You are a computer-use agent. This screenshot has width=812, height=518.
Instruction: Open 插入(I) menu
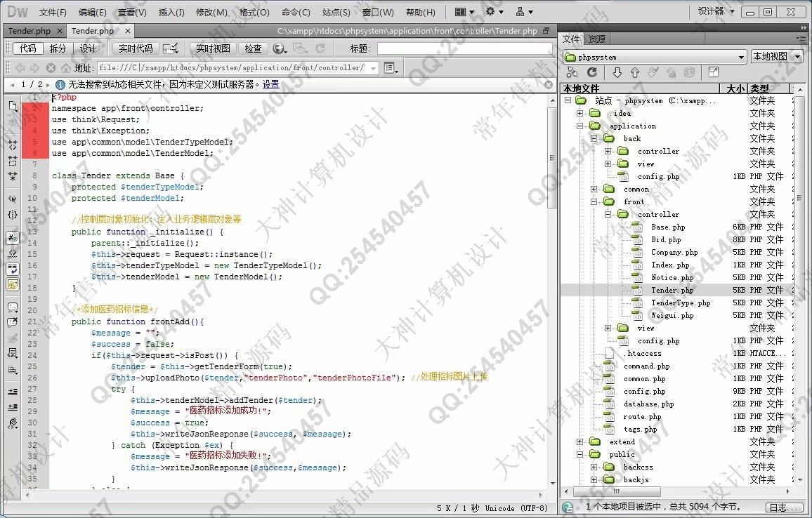[171, 12]
